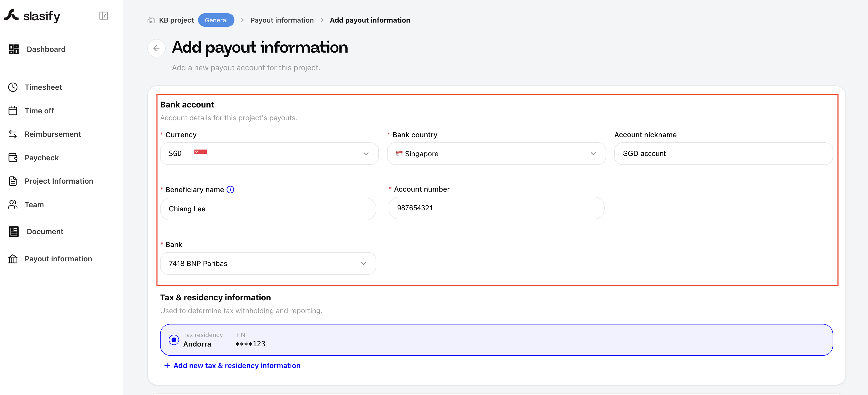Click the Team people icon
The width and height of the screenshot is (868, 395).
click(x=13, y=205)
